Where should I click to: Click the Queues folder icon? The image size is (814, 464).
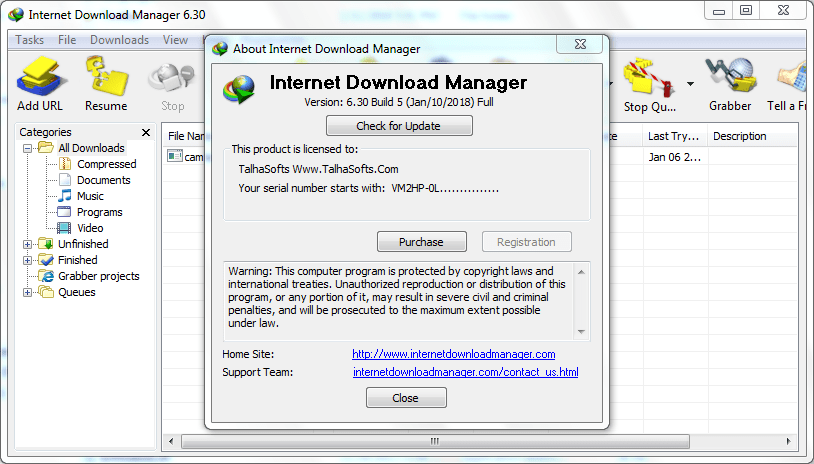(x=46, y=292)
